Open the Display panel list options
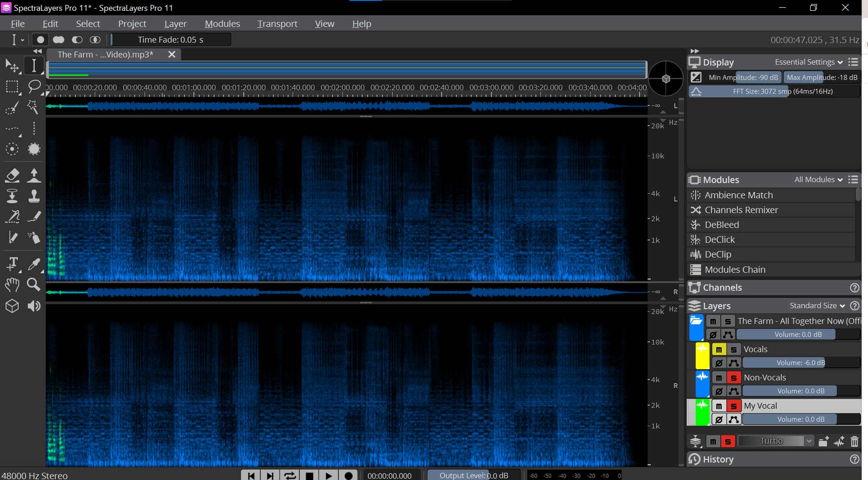The width and height of the screenshot is (868, 480). coord(853,62)
